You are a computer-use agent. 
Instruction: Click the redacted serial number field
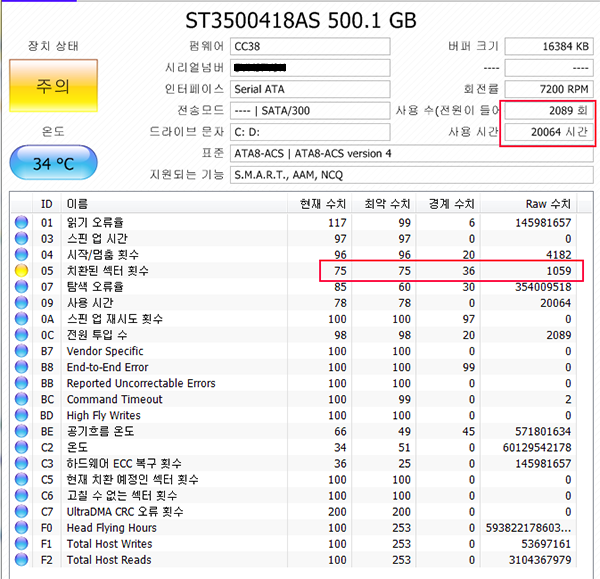click(x=310, y=68)
